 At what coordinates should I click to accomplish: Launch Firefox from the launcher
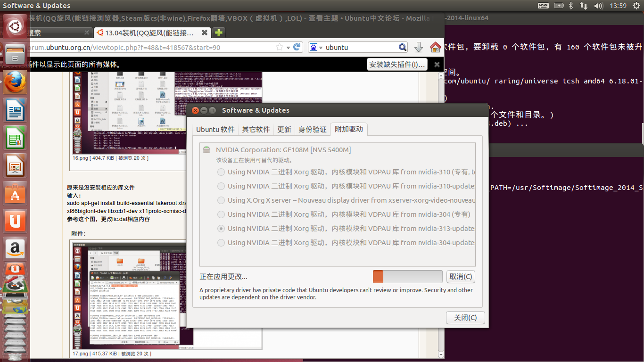(15, 82)
